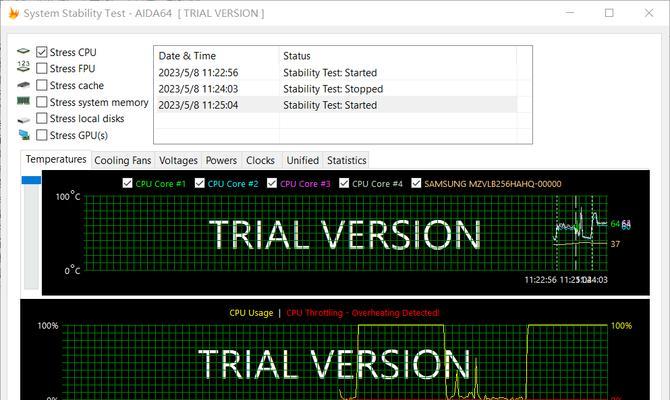The height and width of the screenshot is (400, 670).
Task: Select the Temperatures tab
Action: pos(56,159)
